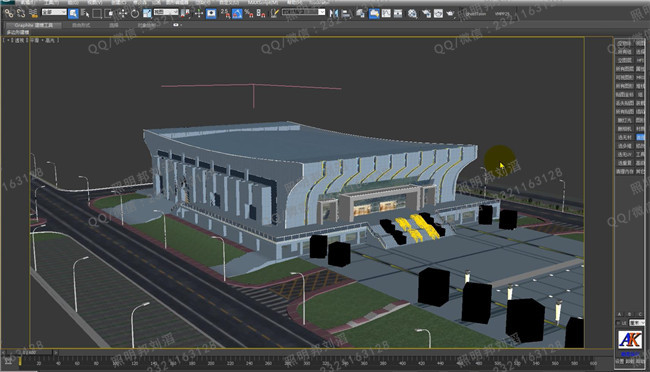This screenshot has width=650, height=372.
Task: Step time slider to previous frame arrow
Action: click(x=3, y=353)
